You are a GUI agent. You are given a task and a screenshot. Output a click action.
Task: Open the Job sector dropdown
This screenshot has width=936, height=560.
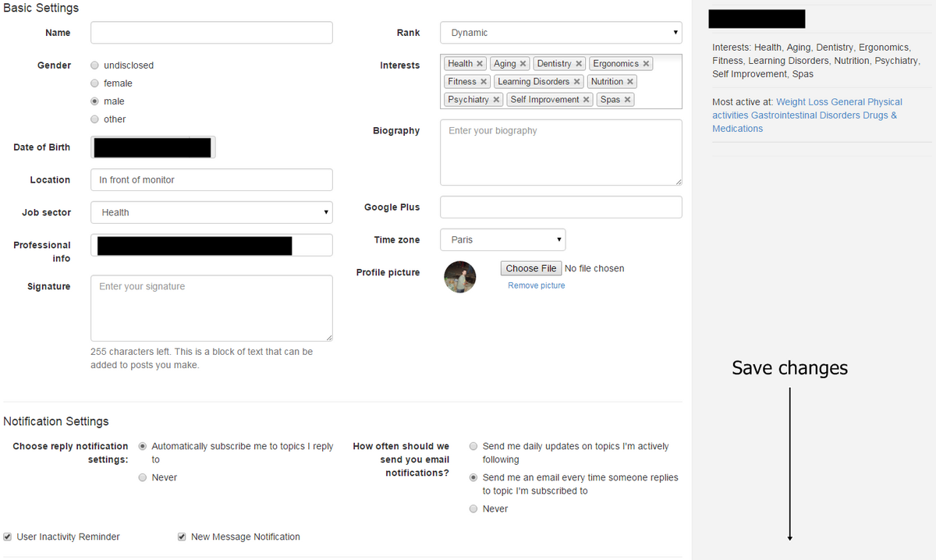click(x=211, y=212)
